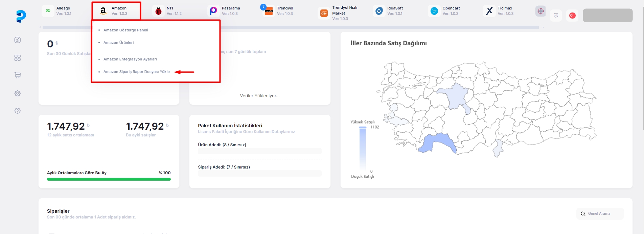Open the Trendyol integration dropdown

click(281, 11)
